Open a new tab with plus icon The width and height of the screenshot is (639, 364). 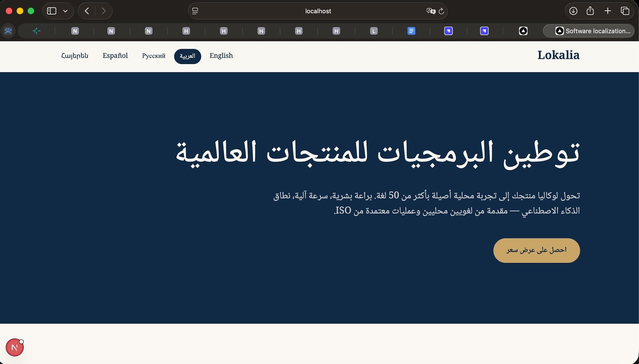point(608,11)
